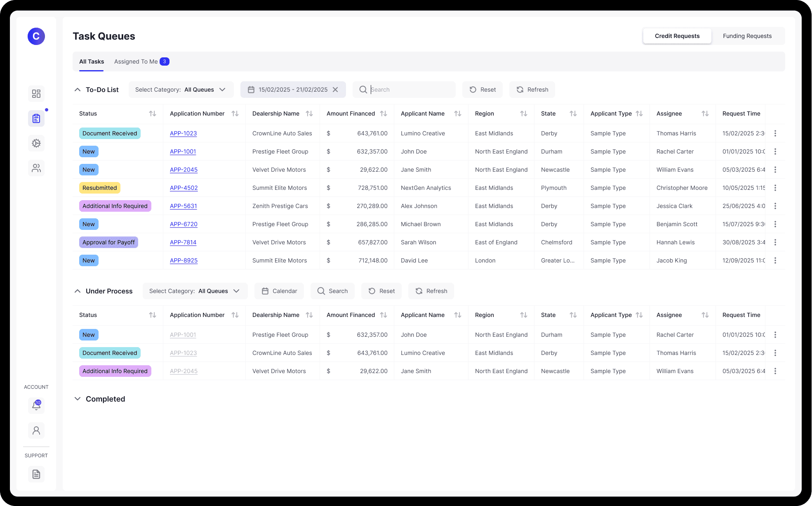This screenshot has width=812, height=506.
Task: Open the settings gear icon in sidebar
Action: (36, 143)
